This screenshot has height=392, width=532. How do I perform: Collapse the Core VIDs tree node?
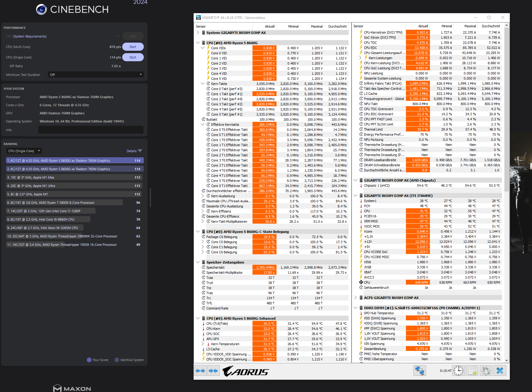(x=203, y=48)
